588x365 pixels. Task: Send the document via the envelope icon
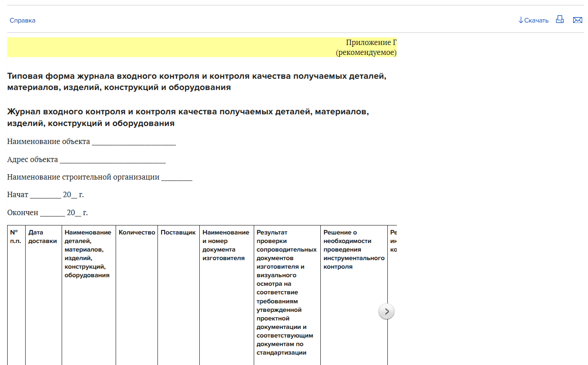coord(578,20)
